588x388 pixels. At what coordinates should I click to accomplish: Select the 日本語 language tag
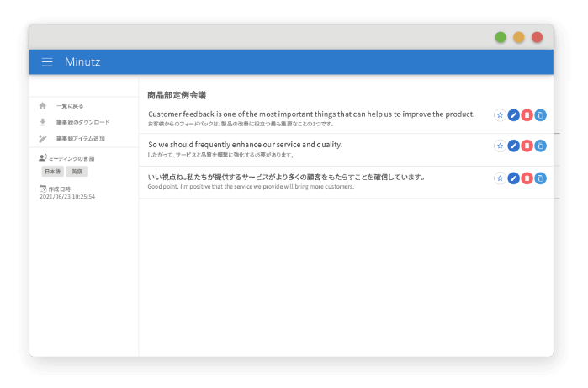(x=52, y=172)
